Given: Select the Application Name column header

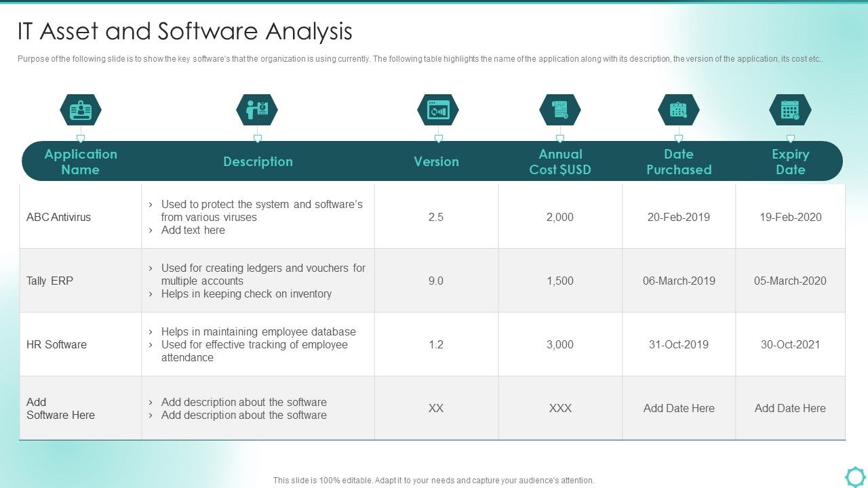Looking at the screenshot, I should 81,161.
